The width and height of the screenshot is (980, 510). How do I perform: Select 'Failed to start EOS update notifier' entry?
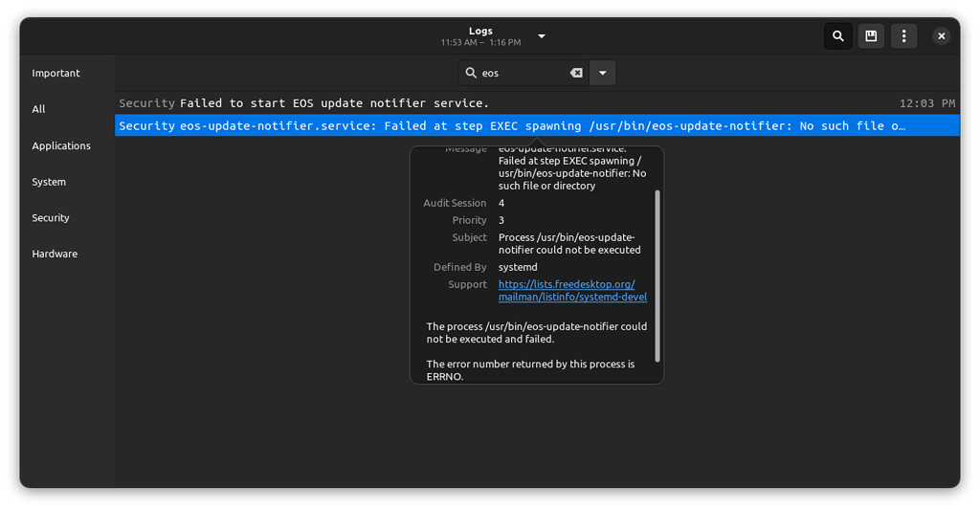point(334,102)
